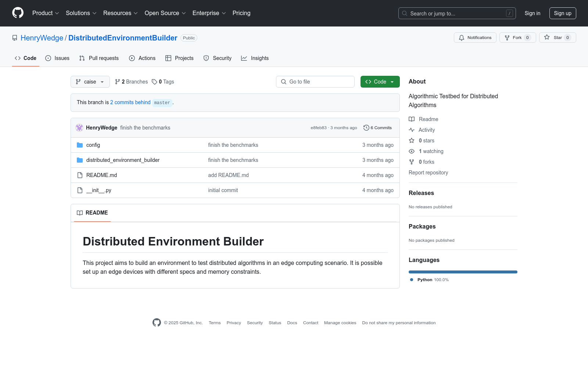Click the eye icon next to 1 watching
This screenshot has height=368, width=588.
[412, 151]
